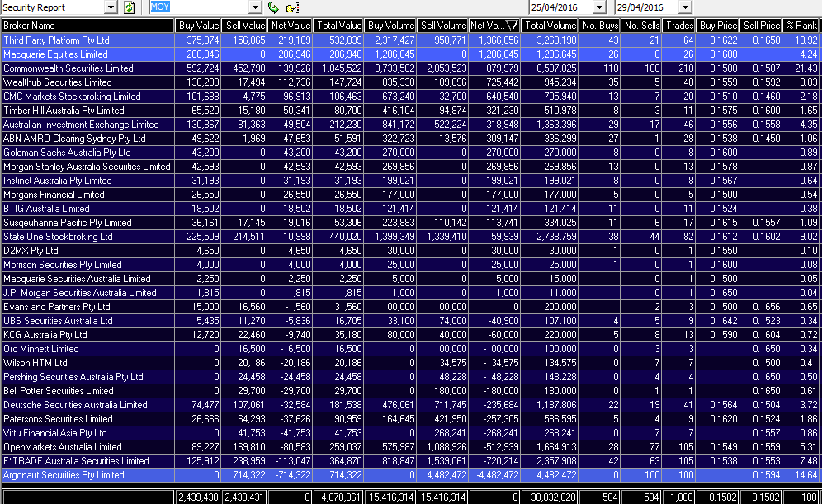Select the UBS Securities Australia Ltd row
This screenshot has height=504, width=822.
click(410, 321)
